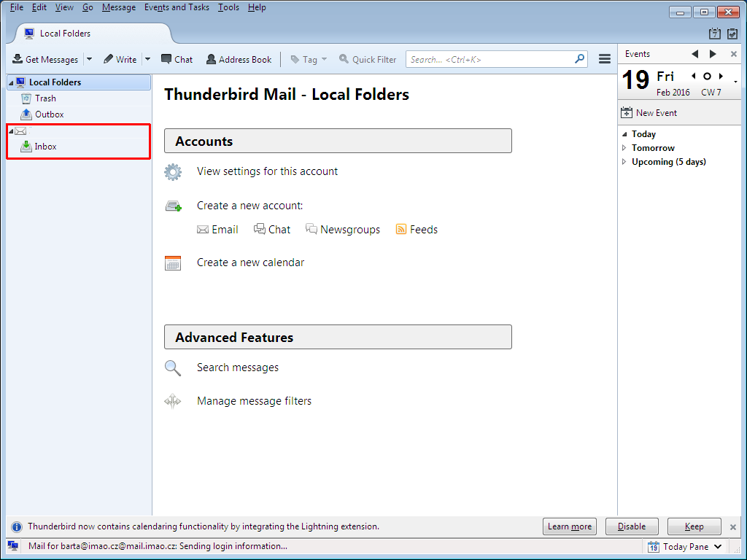Open the View menu

point(64,7)
